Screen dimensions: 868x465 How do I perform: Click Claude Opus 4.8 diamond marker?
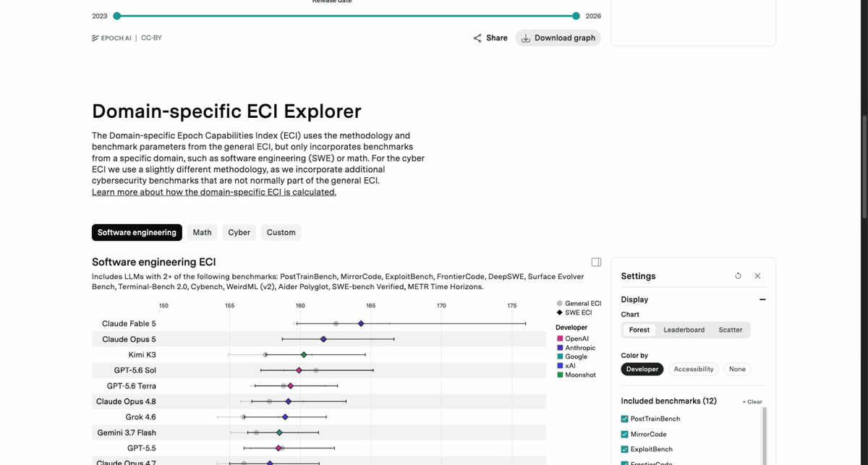(288, 401)
